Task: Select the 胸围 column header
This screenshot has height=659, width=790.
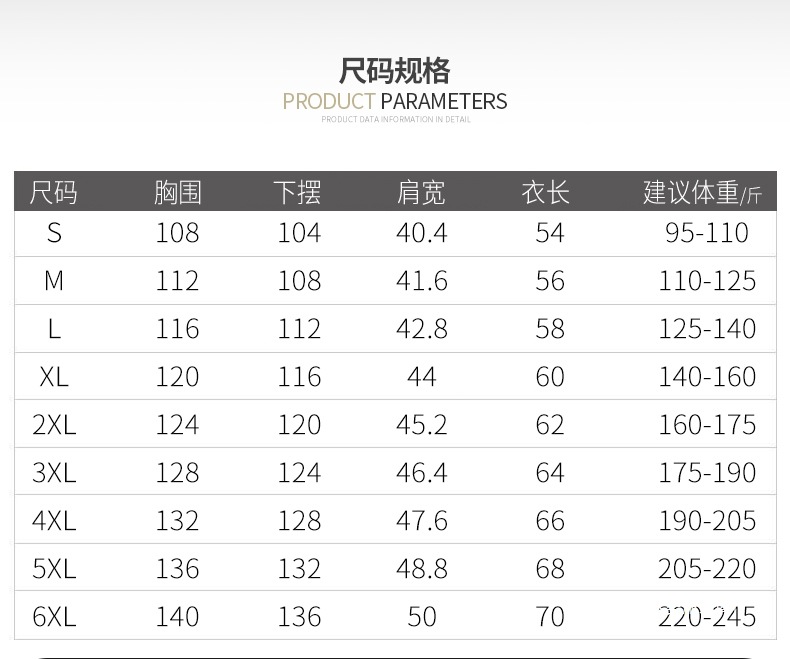Action: 178,192
